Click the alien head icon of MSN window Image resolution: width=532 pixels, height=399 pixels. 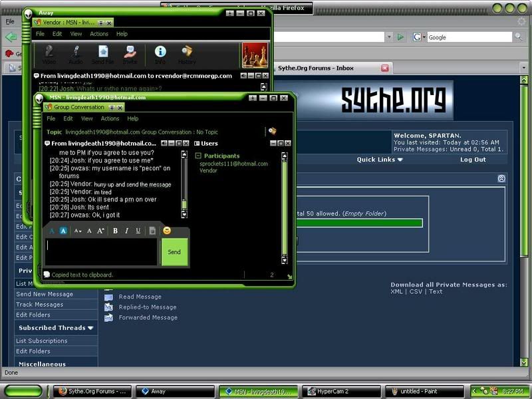click(39, 98)
